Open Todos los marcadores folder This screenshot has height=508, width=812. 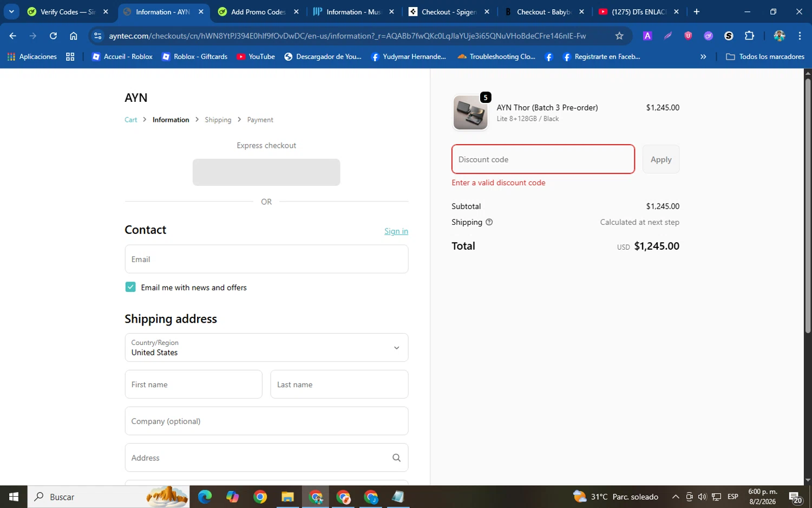click(765, 56)
